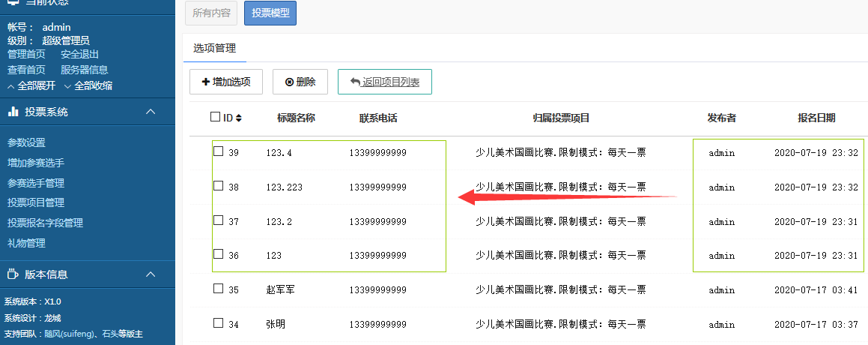Click the monitor icon in sidebar header
Screen dimensions: 868x345
(13, 2)
